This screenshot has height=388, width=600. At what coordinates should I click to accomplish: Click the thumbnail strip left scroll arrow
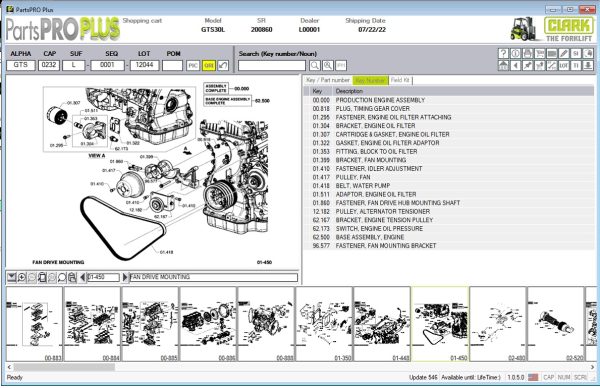point(10,367)
